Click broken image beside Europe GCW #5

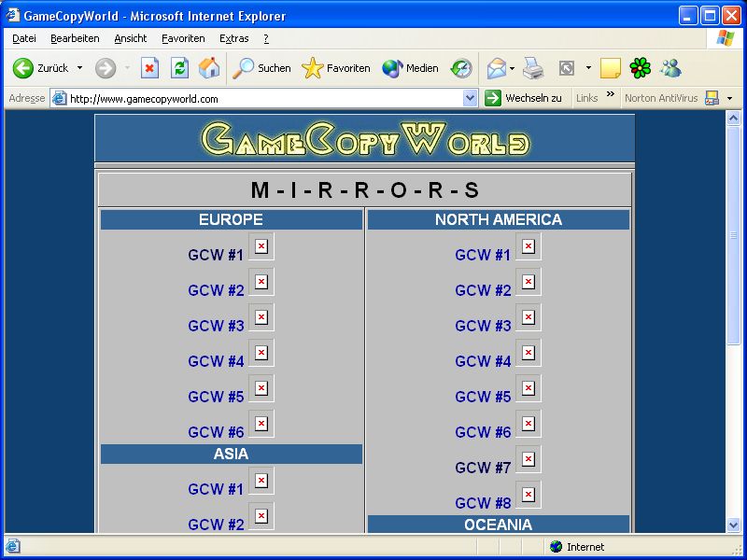(x=261, y=388)
